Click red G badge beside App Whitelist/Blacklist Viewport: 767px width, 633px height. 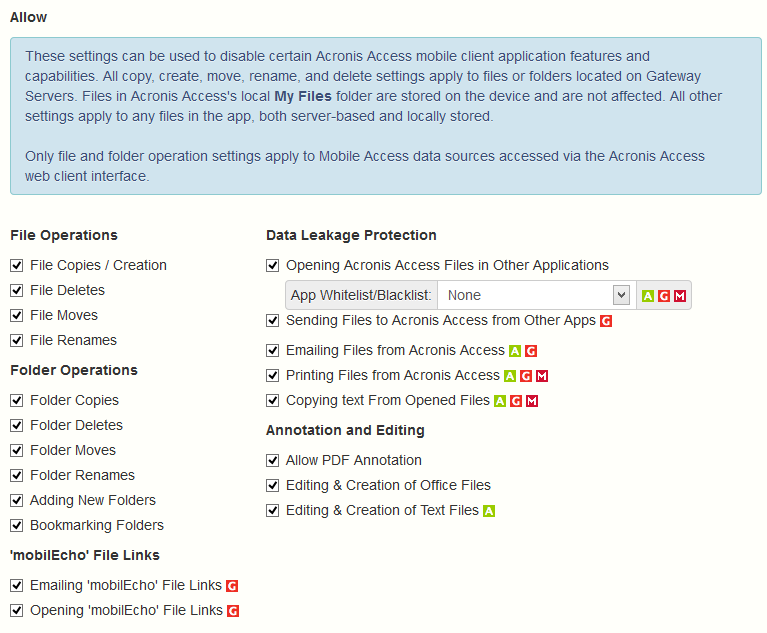(x=664, y=296)
